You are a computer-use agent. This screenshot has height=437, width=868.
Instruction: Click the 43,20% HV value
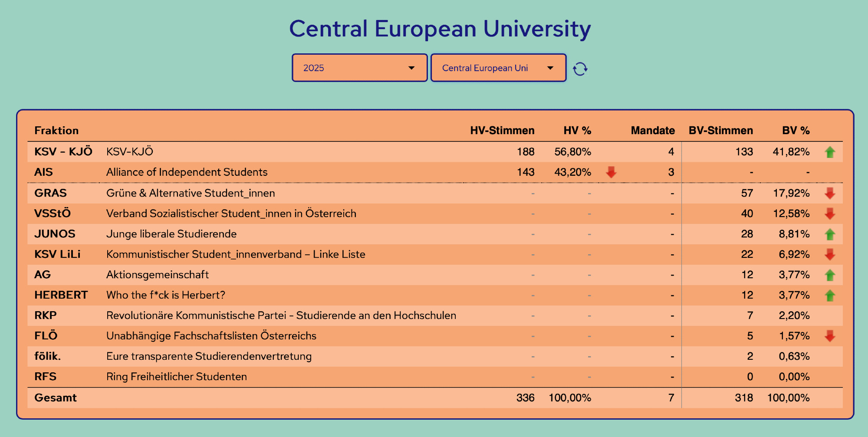(573, 172)
